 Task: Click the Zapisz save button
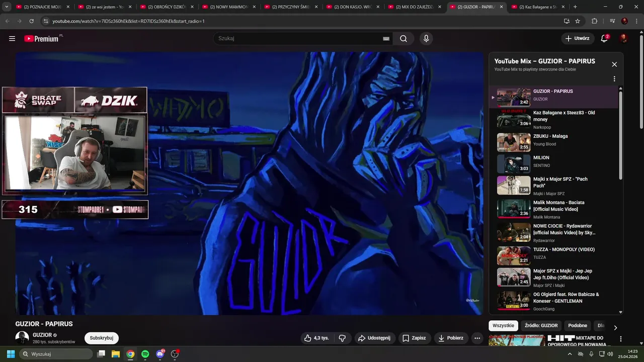[x=414, y=338]
